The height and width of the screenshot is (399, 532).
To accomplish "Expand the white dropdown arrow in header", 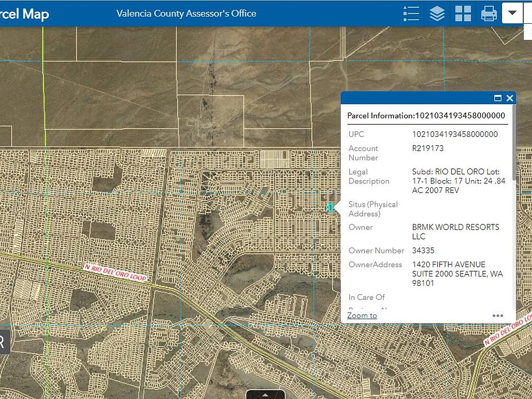I will pyautogui.click(x=513, y=13).
